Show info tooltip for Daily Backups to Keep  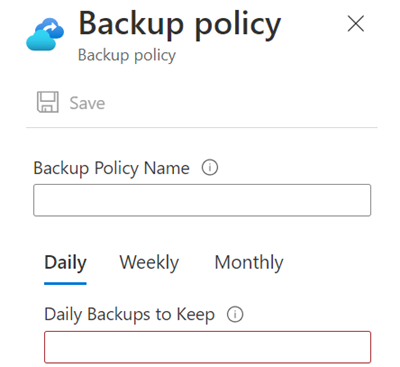[235, 314]
